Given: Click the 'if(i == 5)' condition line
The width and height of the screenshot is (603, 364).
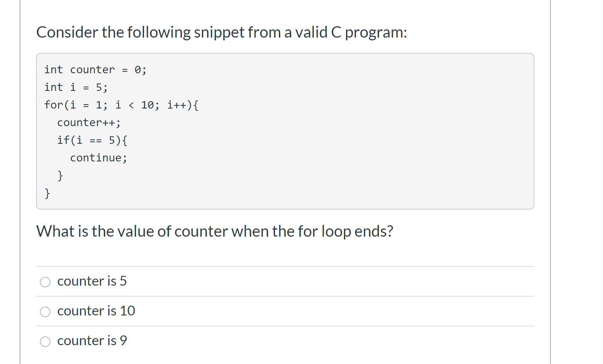Looking at the screenshot, I should coord(92,140).
